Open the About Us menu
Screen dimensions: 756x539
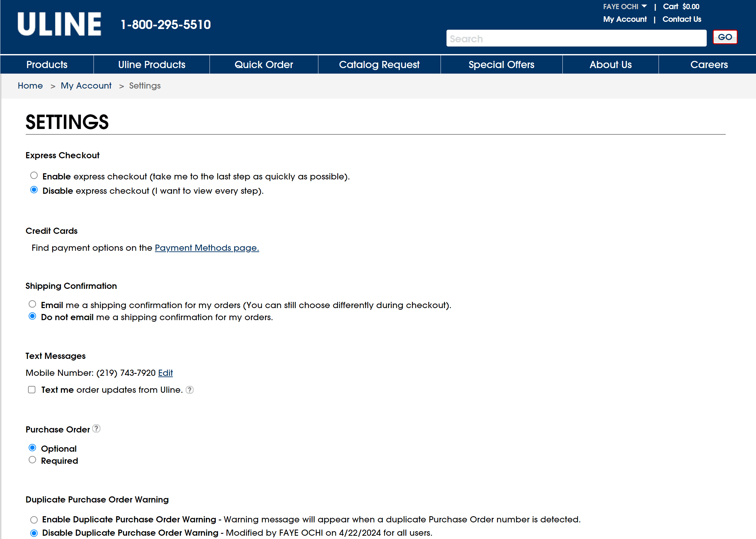click(x=611, y=64)
